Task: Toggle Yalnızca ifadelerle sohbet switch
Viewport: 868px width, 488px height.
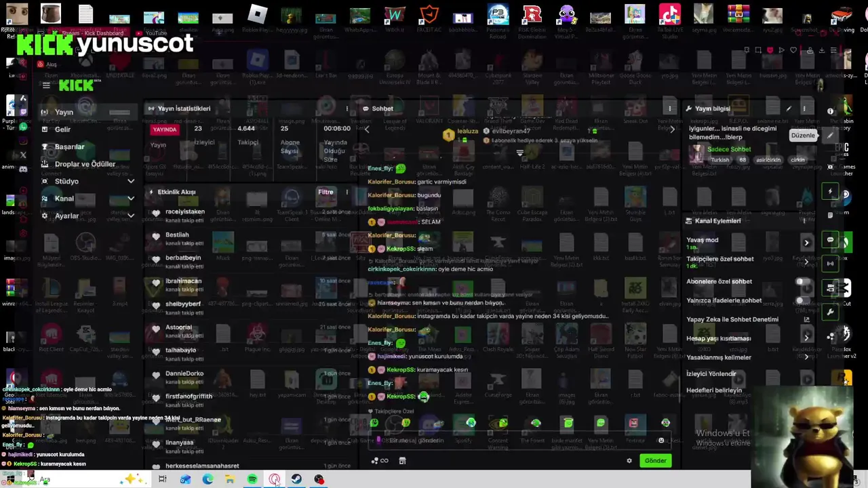Action: tap(803, 301)
